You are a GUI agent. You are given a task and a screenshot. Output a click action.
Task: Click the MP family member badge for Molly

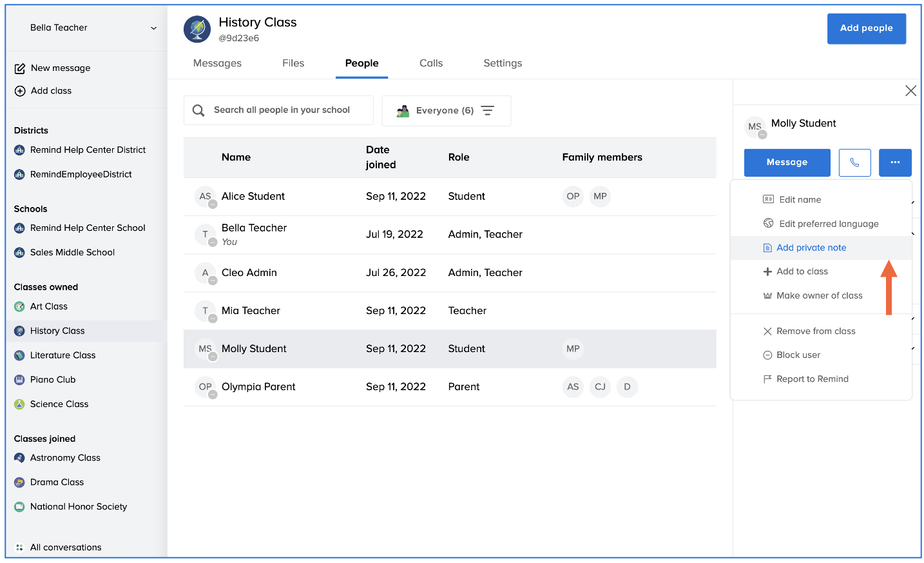pos(573,349)
